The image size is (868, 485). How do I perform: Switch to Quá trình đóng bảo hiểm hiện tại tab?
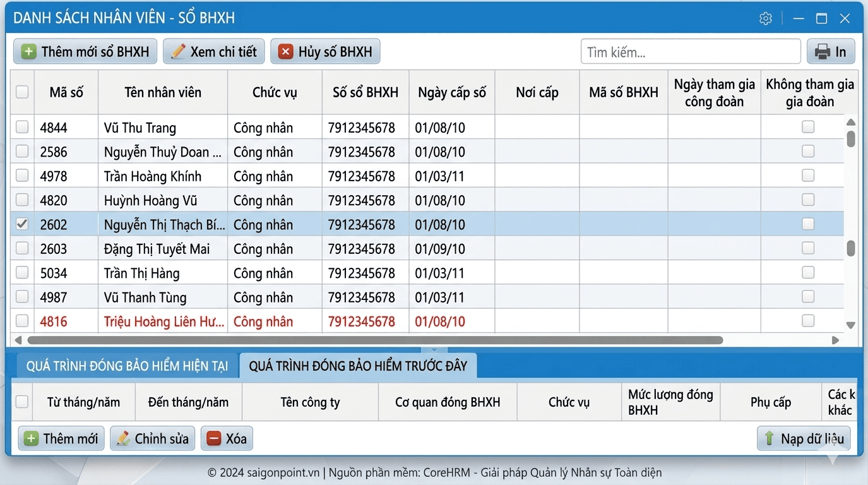coord(127,366)
